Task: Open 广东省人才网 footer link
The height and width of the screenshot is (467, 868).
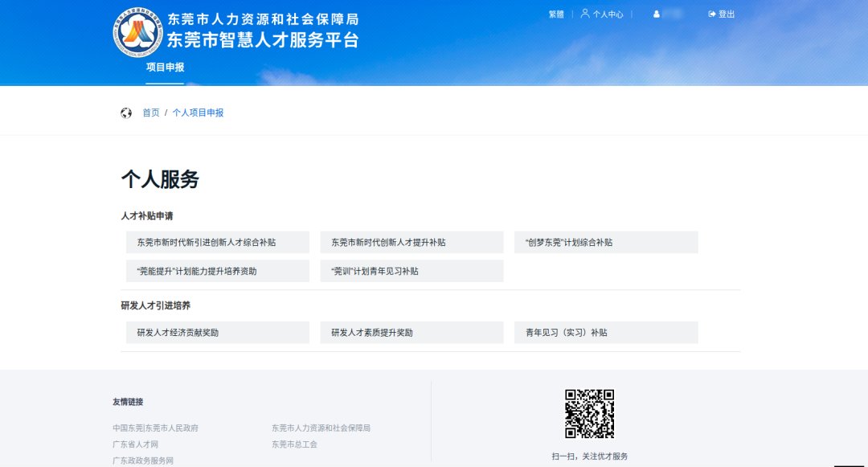Action: coord(136,444)
